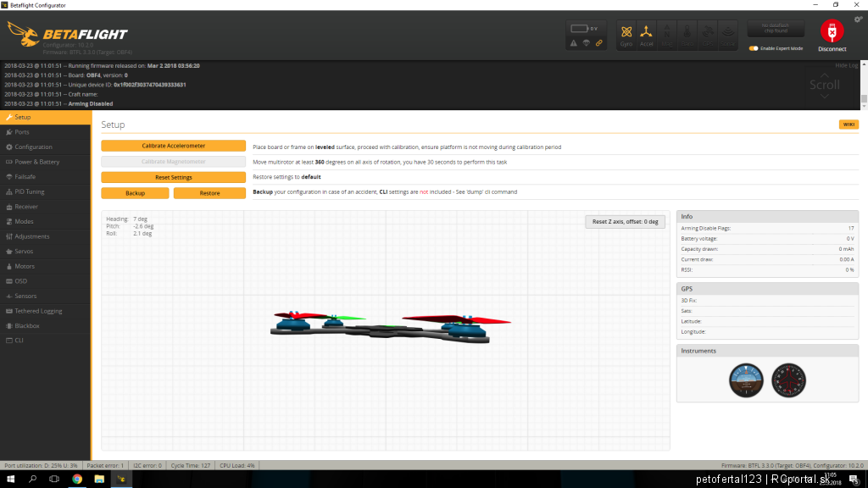Open options gear in top right corner
This screenshot has height=488, width=868.
point(858,19)
